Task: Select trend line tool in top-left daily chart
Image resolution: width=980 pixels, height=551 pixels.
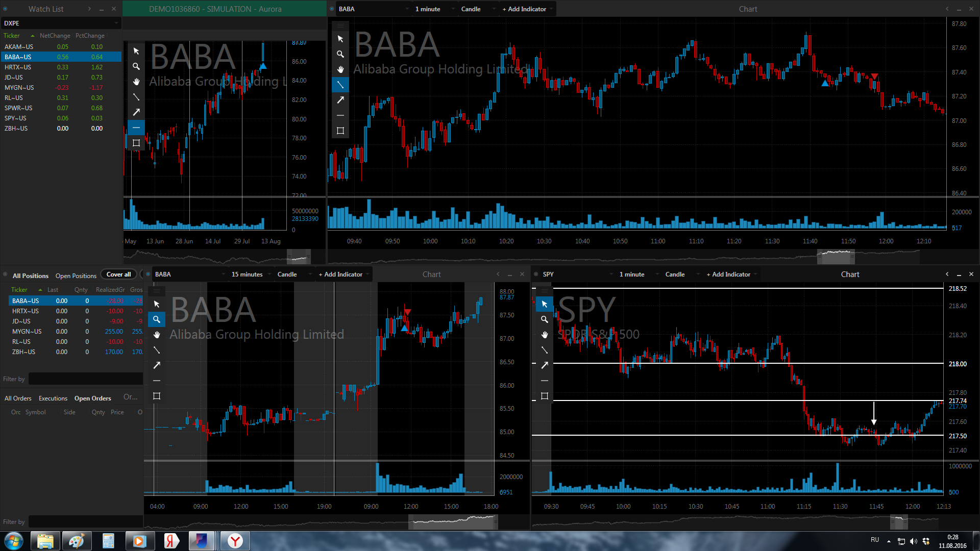Action: 136,97
